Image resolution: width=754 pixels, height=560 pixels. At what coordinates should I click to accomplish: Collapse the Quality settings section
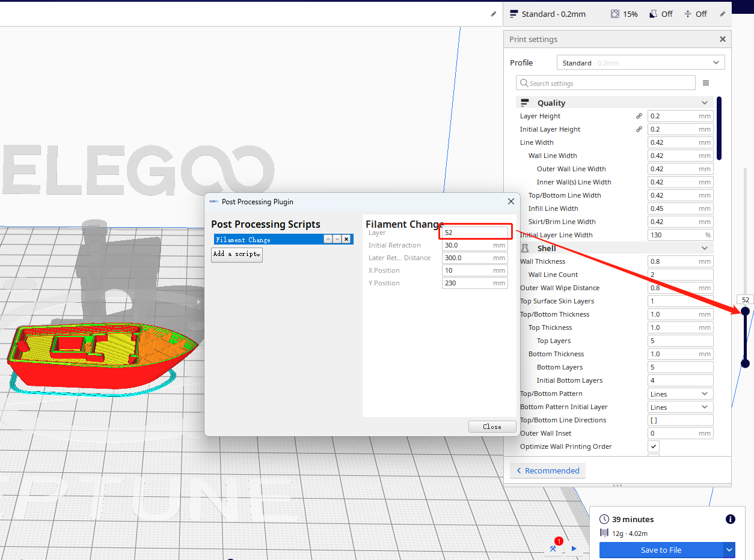click(x=705, y=103)
